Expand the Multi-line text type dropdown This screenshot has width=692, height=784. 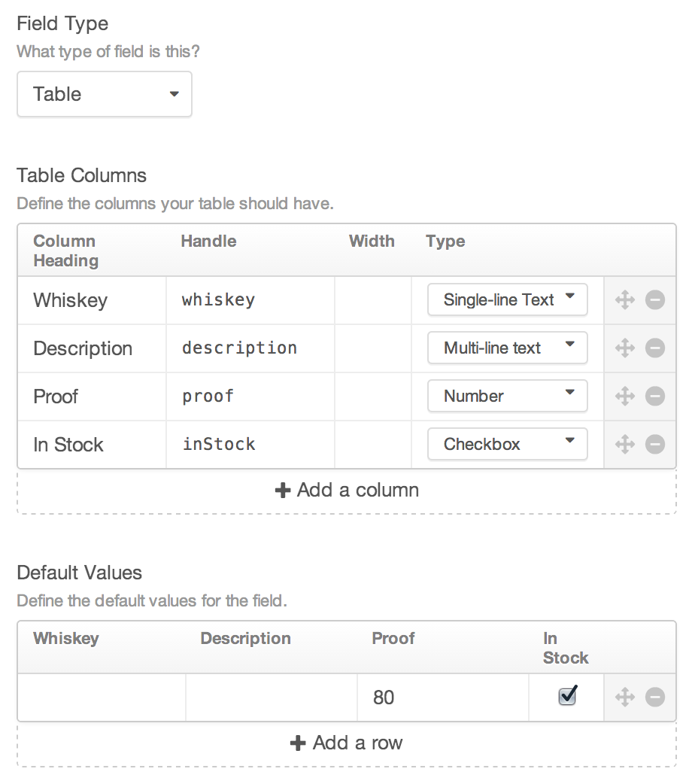point(507,348)
